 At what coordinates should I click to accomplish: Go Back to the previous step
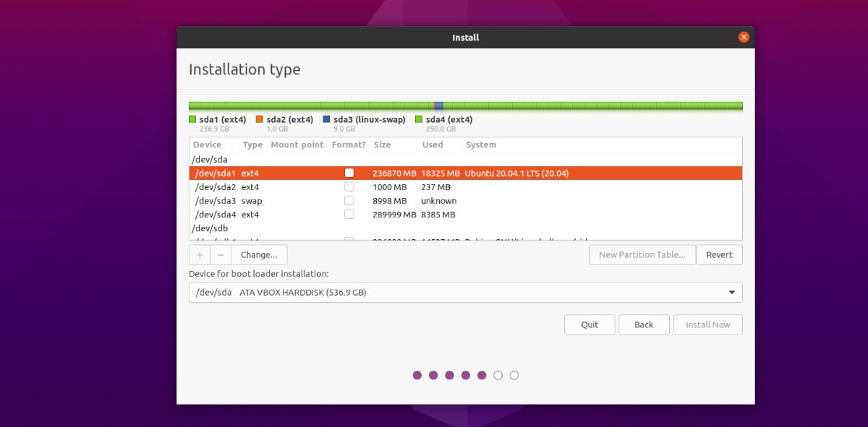click(644, 324)
